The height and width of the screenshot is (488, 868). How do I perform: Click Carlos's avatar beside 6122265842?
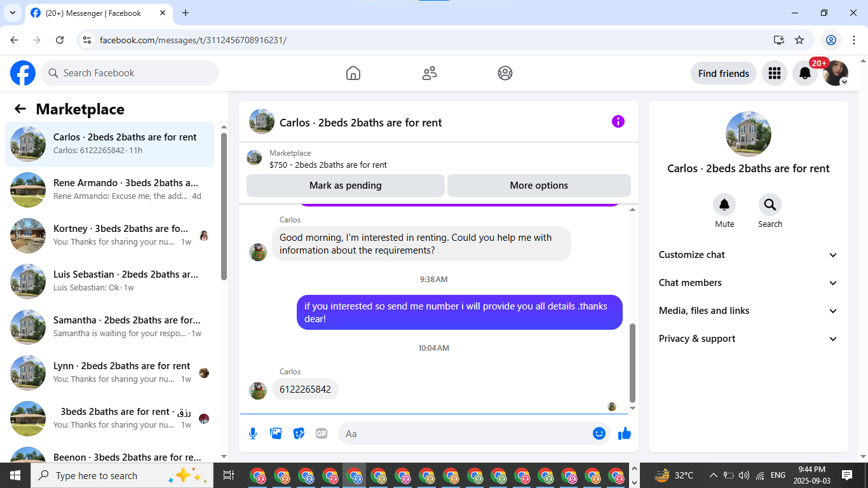coord(258,390)
